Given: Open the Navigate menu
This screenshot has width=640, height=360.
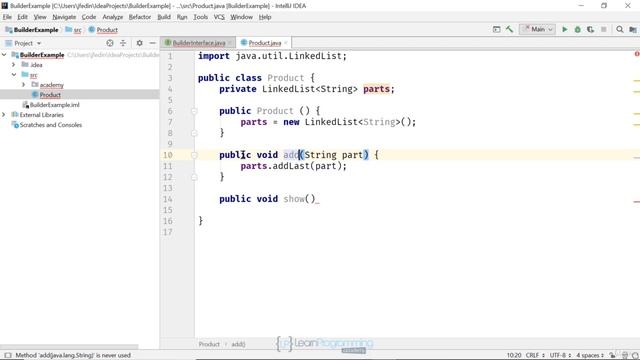Looking at the screenshot, I should (64, 17).
